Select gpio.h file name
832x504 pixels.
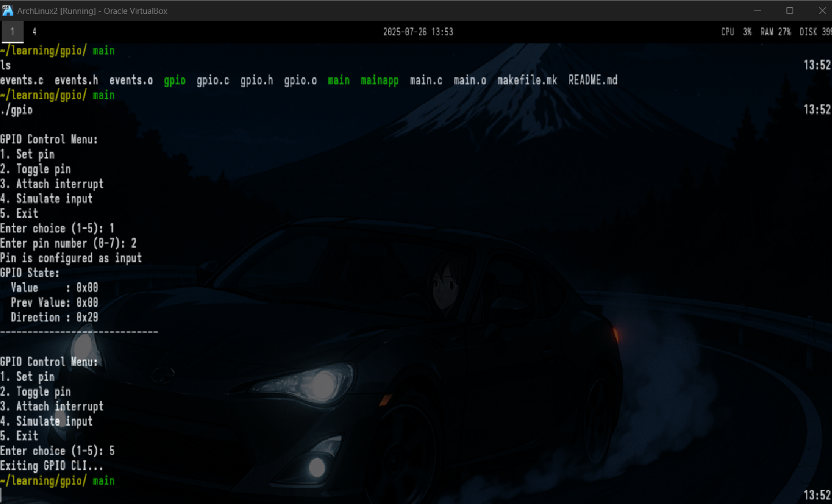coord(257,81)
